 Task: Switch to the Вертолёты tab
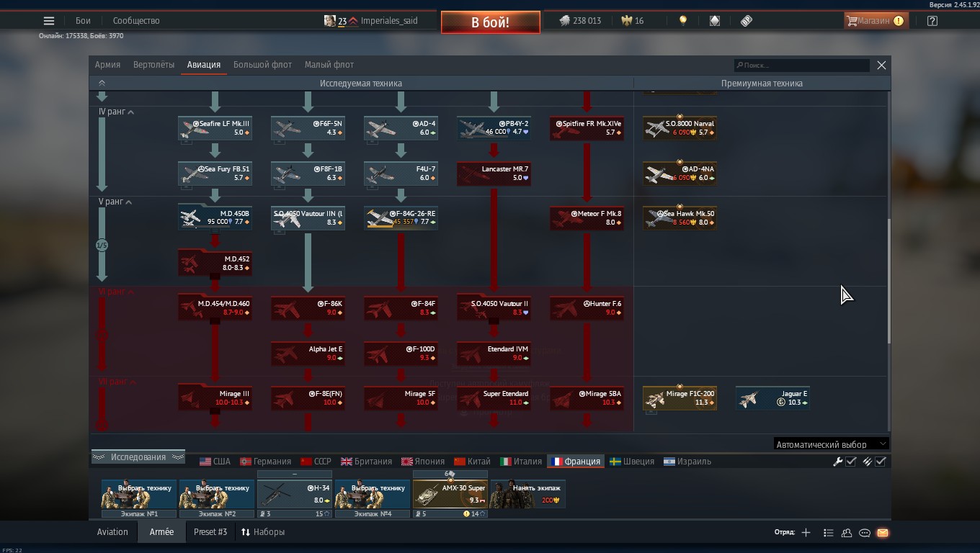click(x=153, y=65)
